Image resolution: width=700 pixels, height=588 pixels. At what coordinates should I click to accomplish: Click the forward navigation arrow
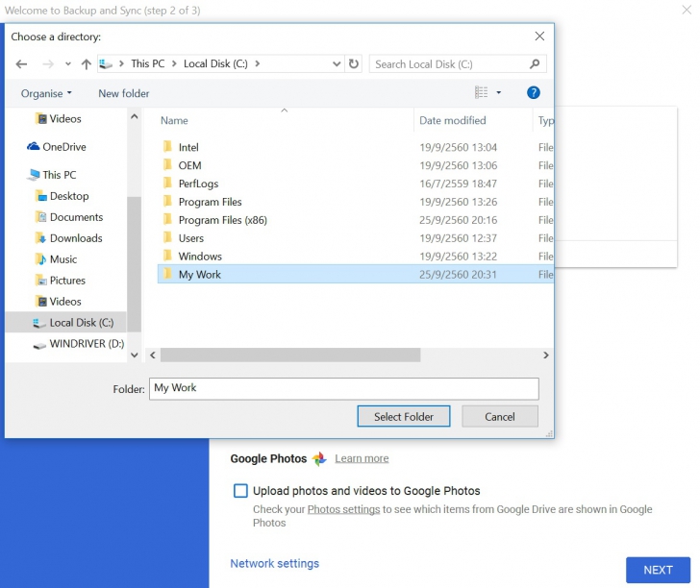pyautogui.click(x=48, y=64)
